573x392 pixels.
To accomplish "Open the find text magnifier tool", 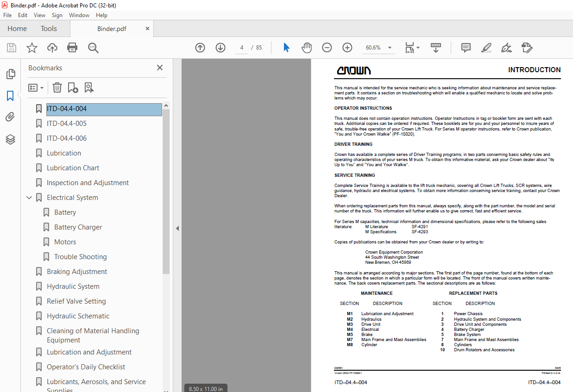I will (x=94, y=48).
